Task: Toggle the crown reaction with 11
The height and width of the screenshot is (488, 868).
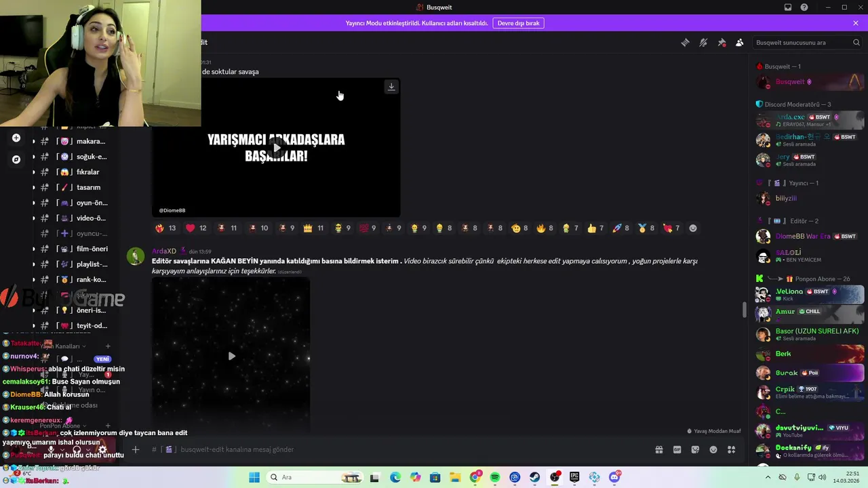Action: click(x=313, y=228)
